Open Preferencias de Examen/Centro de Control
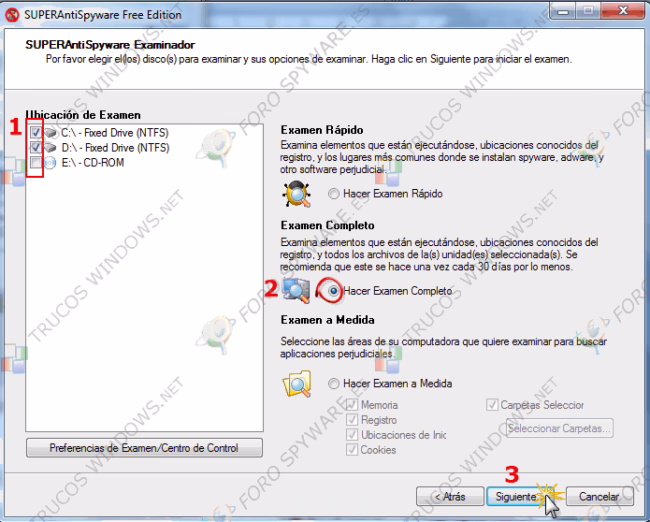The width and height of the screenshot is (650, 522). click(144, 448)
